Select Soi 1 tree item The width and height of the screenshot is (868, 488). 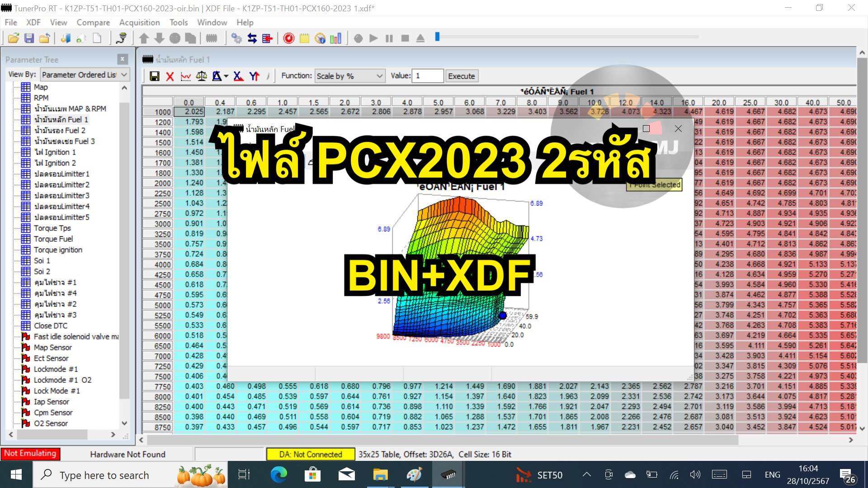click(x=42, y=260)
